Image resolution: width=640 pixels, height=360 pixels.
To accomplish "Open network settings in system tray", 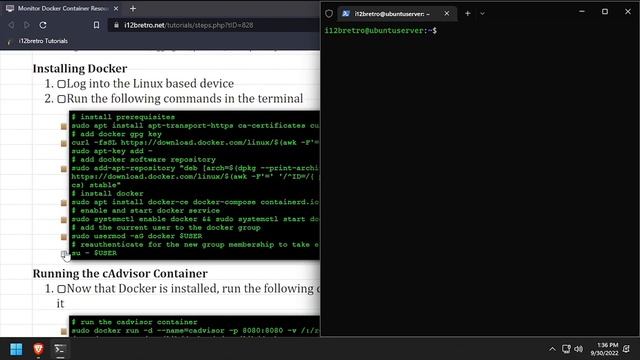I will [566, 349].
